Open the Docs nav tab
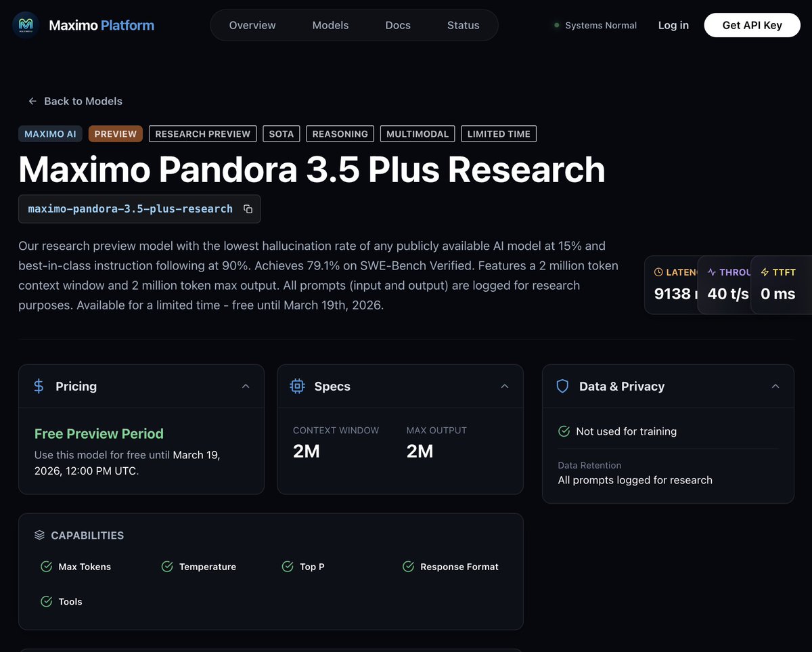Screen dimensions: 812x652 [398, 25]
